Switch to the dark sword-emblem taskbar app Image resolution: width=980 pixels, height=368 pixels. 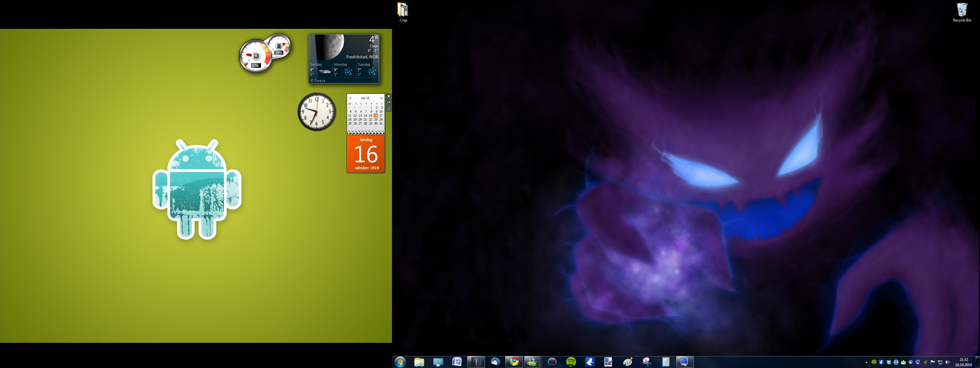click(476, 362)
